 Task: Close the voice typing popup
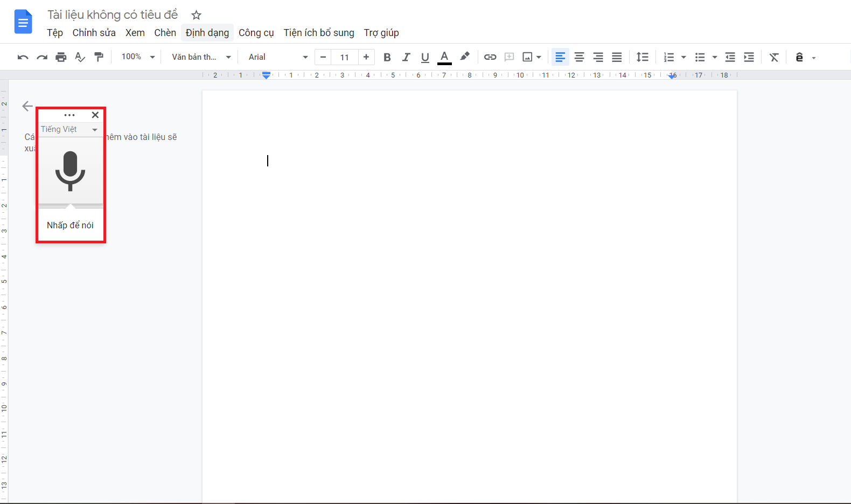tap(95, 115)
